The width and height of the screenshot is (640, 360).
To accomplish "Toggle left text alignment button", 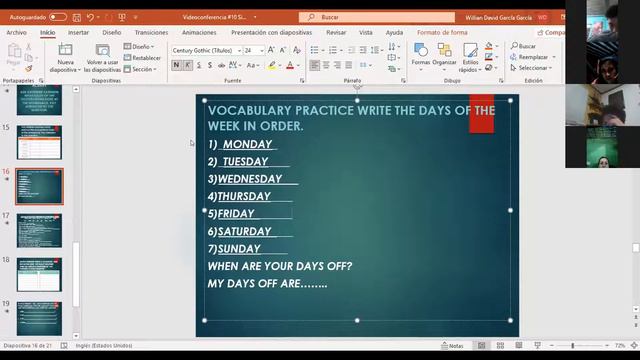I will click(315, 65).
